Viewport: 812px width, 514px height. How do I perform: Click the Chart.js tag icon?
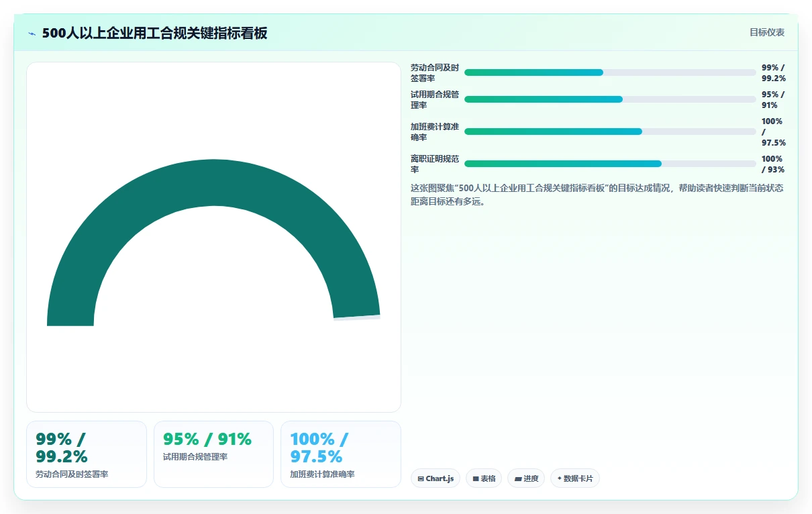coord(421,479)
